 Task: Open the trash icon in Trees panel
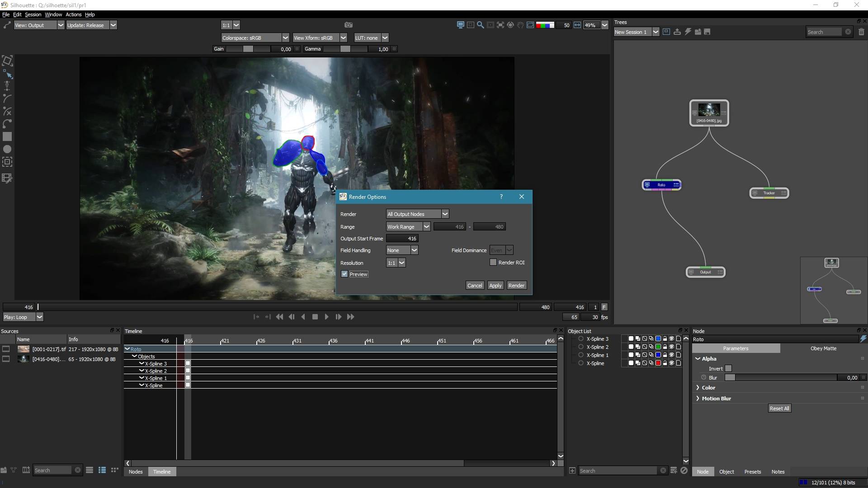click(861, 32)
